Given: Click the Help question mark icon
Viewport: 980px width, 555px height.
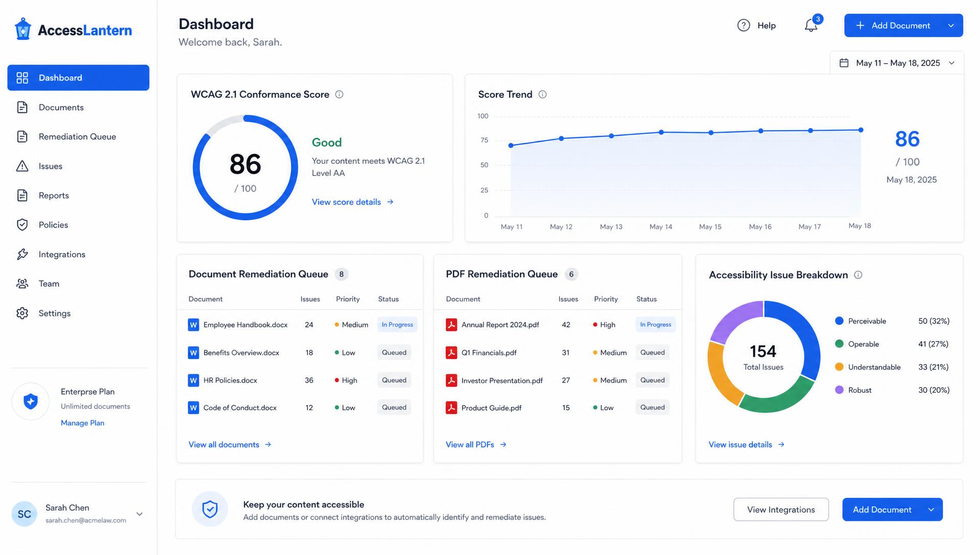Looking at the screenshot, I should (744, 26).
